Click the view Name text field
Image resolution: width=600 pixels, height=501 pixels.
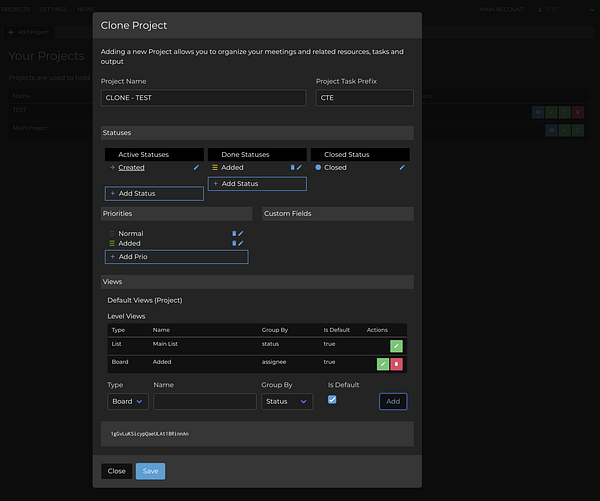click(x=205, y=401)
